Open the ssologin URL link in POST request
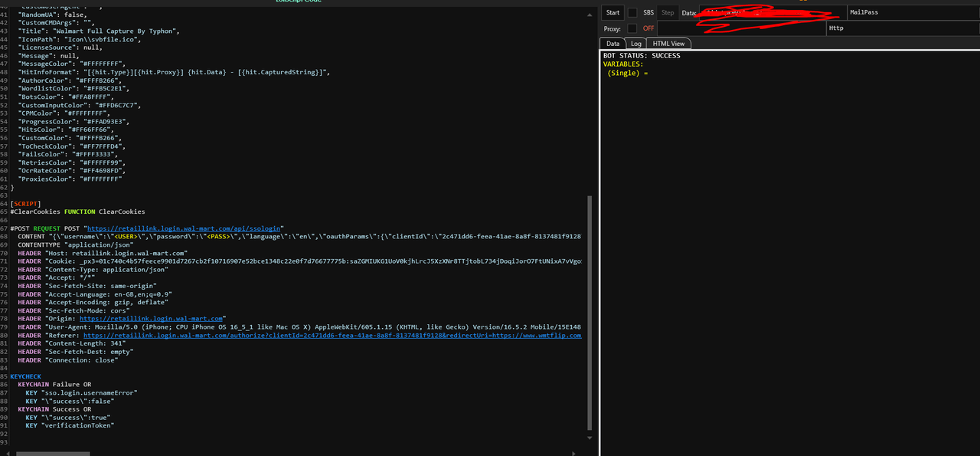Viewport: 980px width, 456px height. click(185, 228)
